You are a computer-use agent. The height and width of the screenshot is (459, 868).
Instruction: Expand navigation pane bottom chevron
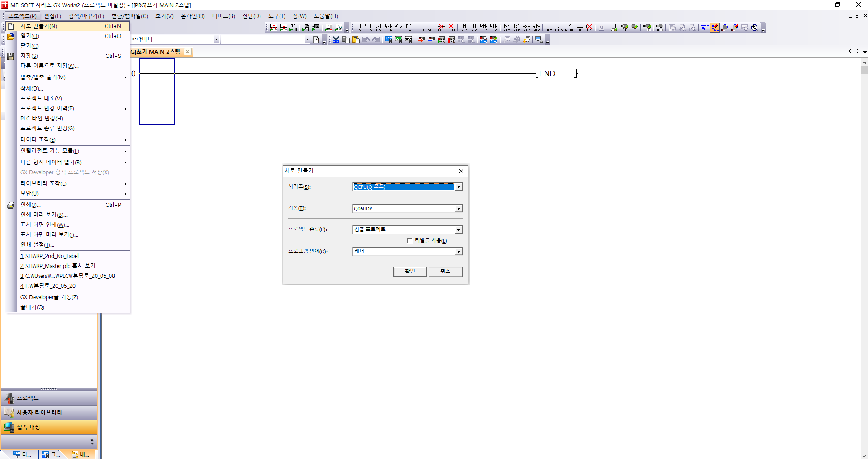(92, 441)
